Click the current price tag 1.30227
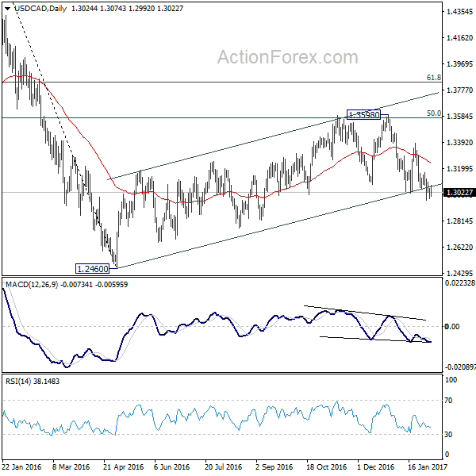 [459, 193]
